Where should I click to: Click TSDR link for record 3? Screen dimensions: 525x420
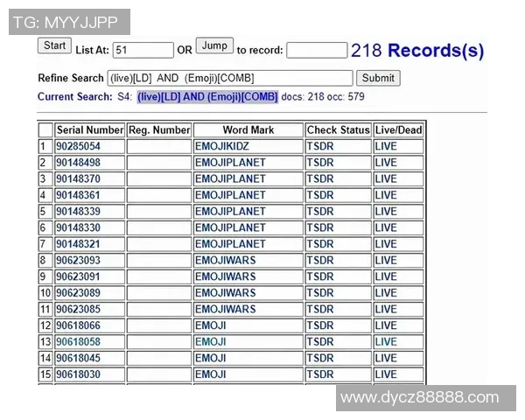coord(320,178)
